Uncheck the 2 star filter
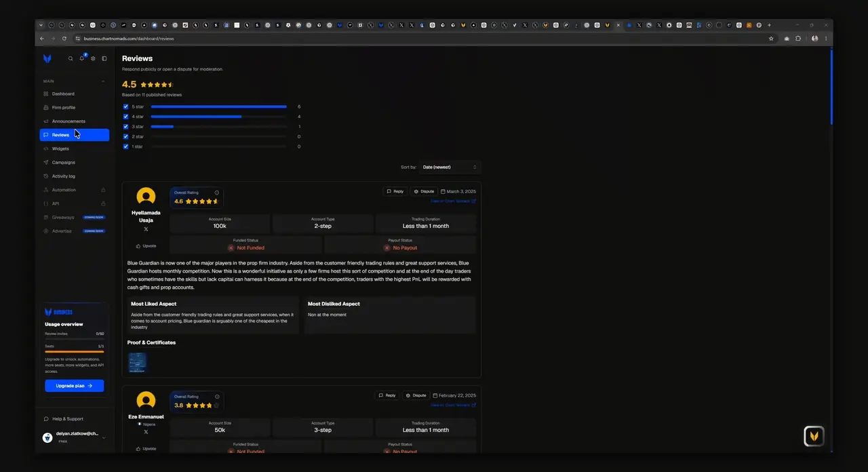The height and width of the screenshot is (472, 868). (x=125, y=136)
